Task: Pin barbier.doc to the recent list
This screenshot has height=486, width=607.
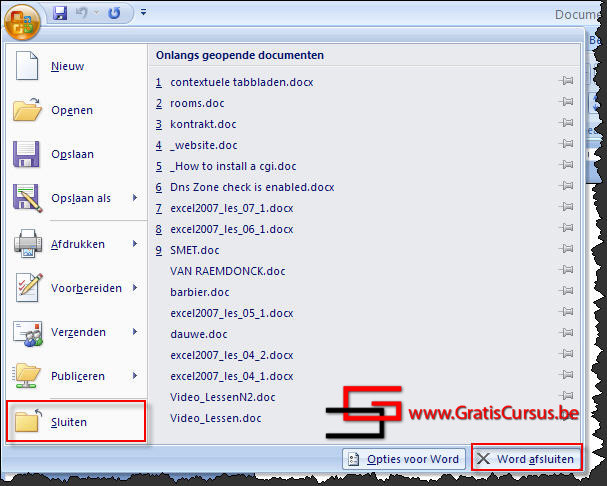Action: [x=566, y=291]
